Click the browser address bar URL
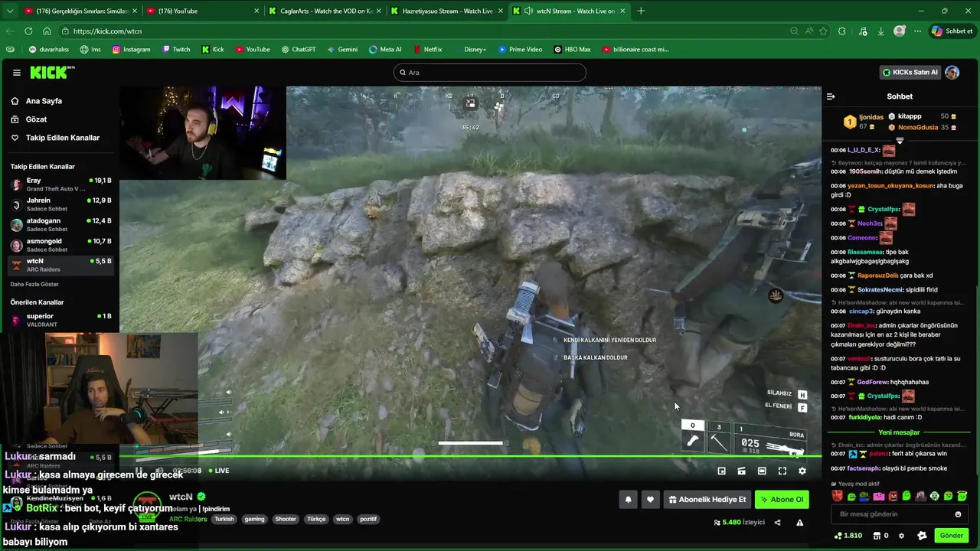 108,31
